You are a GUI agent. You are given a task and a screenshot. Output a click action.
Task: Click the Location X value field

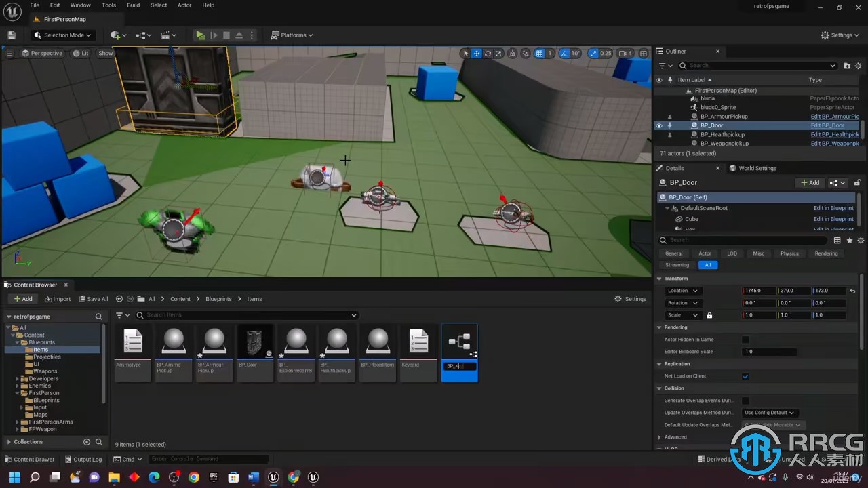point(759,291)
